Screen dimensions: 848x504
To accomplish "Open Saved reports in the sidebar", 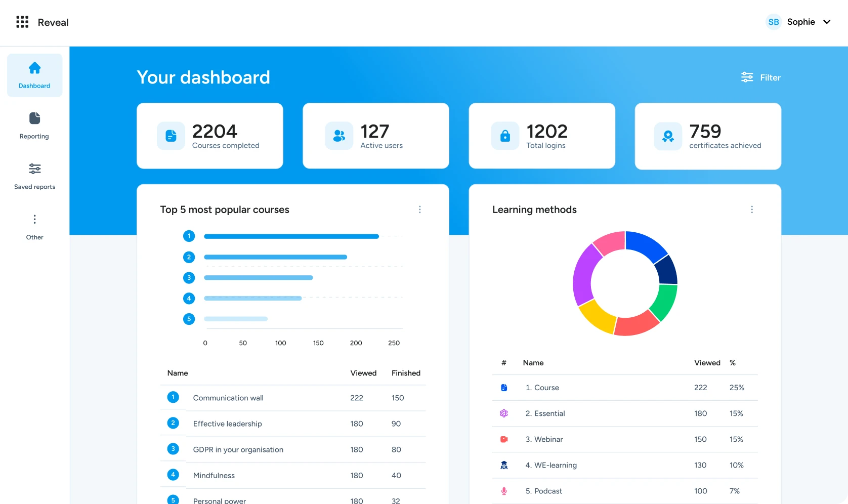I will (x=34, y=176).
